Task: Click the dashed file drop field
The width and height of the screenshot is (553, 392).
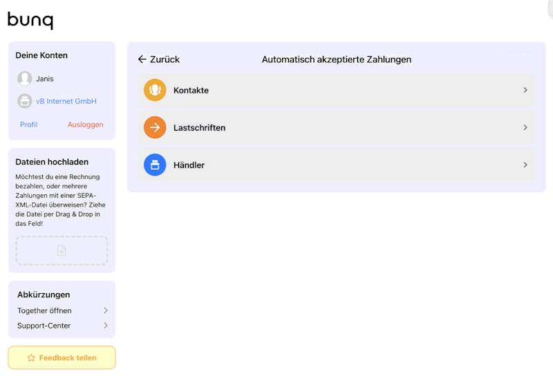Action: pyautogui.click(x=62, y=250)
